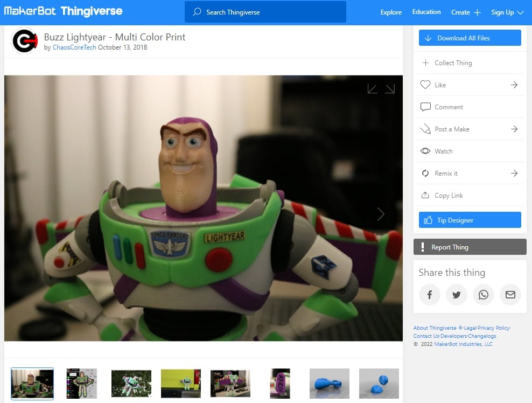Expand the Remix it arrow
This screenshot has height=403, width=532.
coord(514,173)
